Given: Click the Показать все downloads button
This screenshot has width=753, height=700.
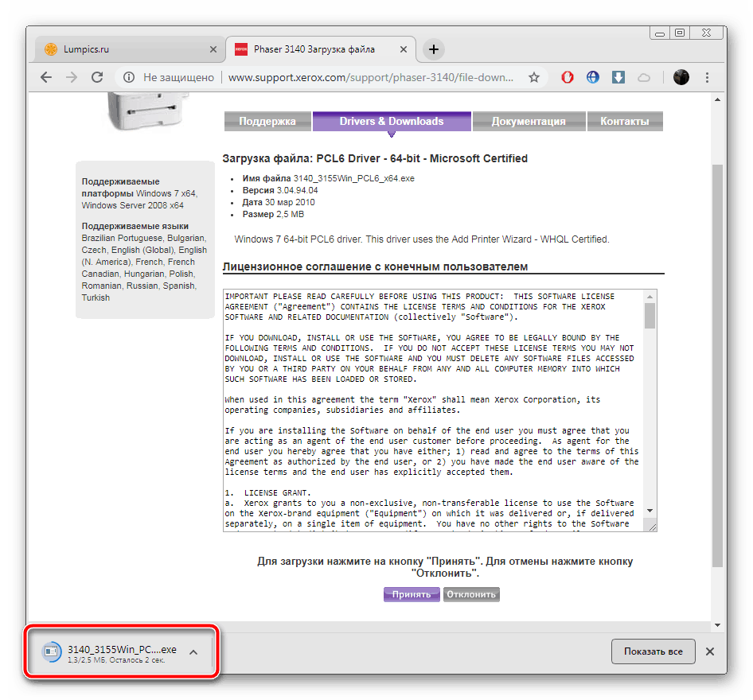Looking at the screenshot, I should (x=653, y=651).
